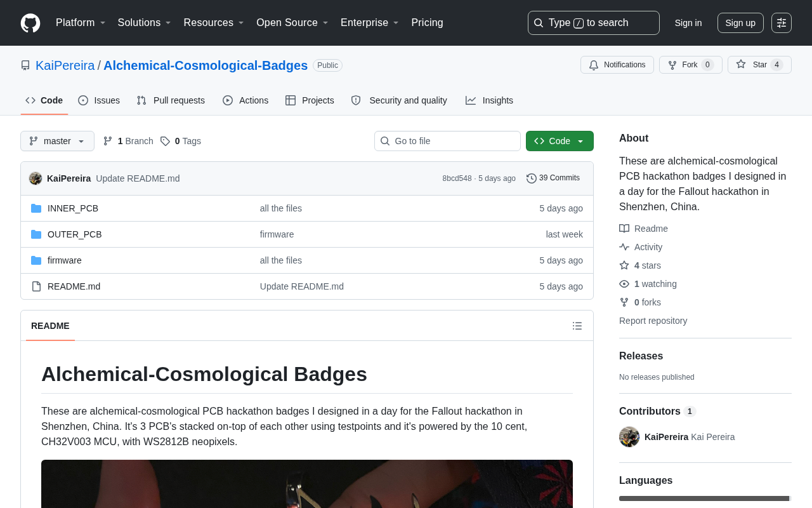Screen dimensions: 812x508
Task: Click the fork count badge showing 0
Action: click(707, 65)
